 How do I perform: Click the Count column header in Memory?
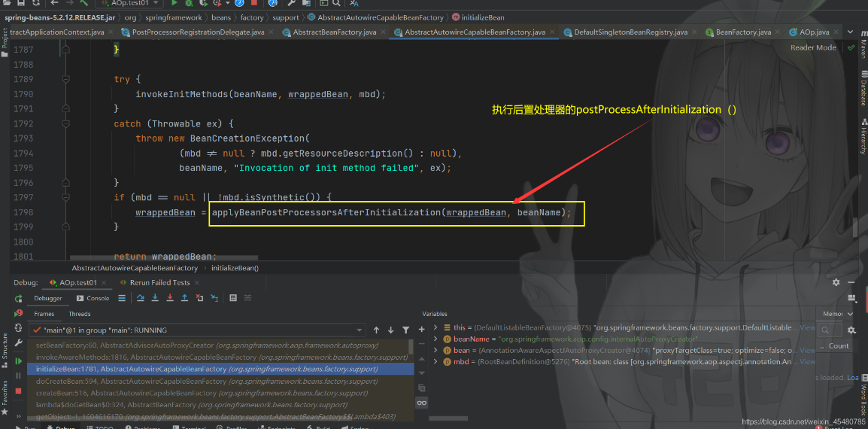839,346
